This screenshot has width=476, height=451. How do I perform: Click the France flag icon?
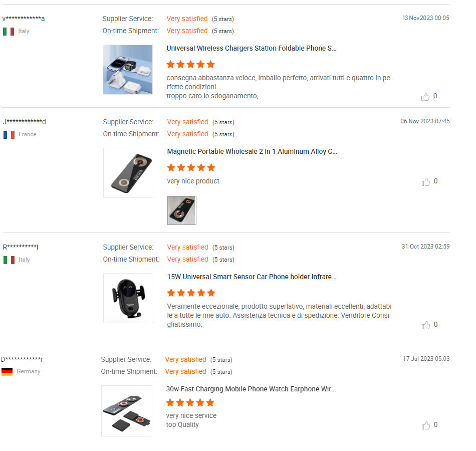[9, 135]
